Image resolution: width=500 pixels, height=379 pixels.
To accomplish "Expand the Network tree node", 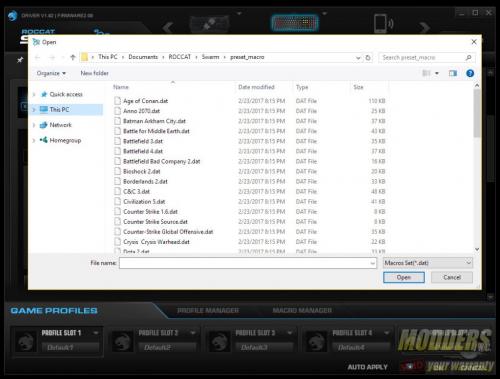I will pyautogui.click(x=34, y=125).
